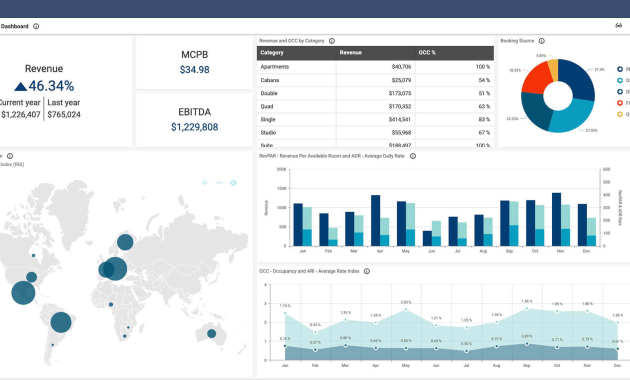Click the last year revenue $765,024
The height and width of the screenshot is (380, 630).
(x=64, y=115)
